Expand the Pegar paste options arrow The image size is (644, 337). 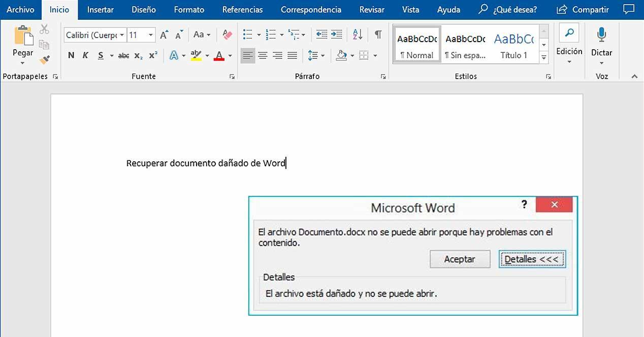[x=22, y=64]
